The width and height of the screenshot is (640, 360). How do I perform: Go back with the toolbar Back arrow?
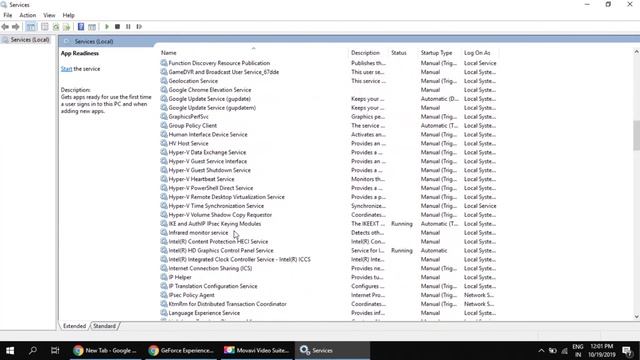pos(5,27)
